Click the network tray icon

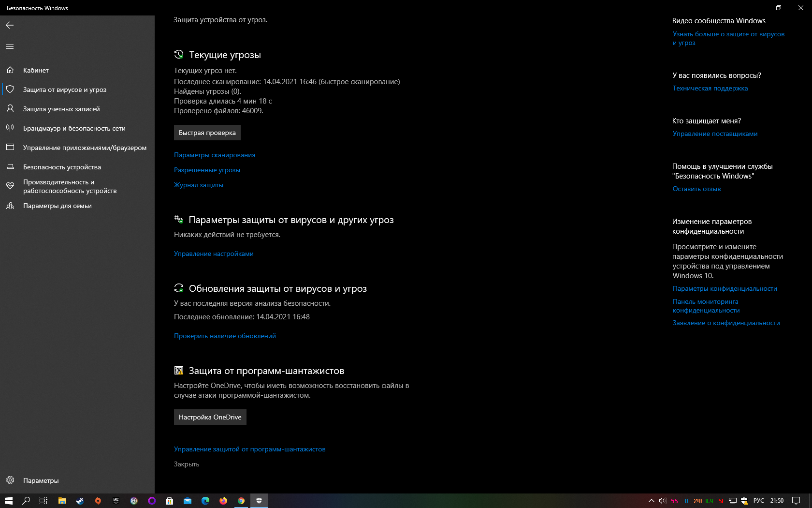[x=733, y=501]
